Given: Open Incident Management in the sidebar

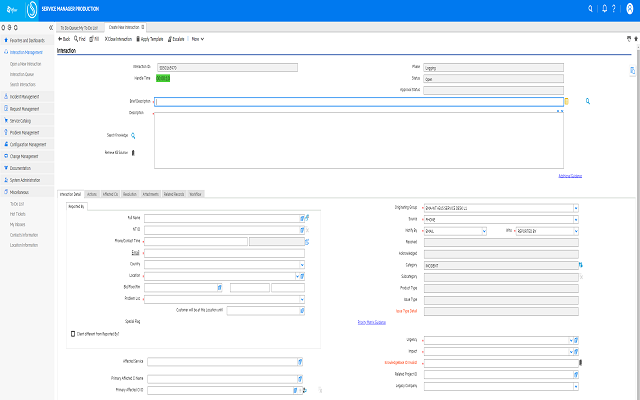Looking at the screenshot, I should point(27,97).
